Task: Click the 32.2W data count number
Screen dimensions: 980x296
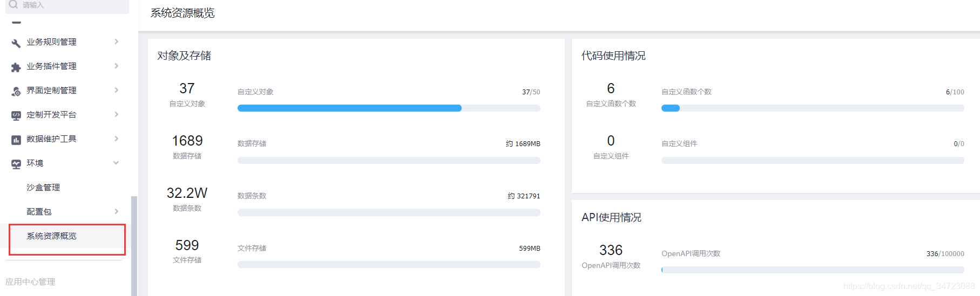Action: coord(187,192)
